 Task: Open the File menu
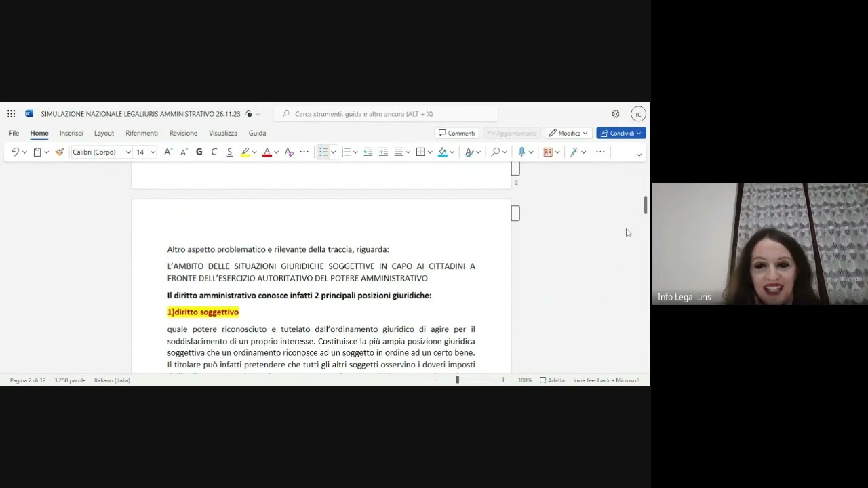[14, 133]
